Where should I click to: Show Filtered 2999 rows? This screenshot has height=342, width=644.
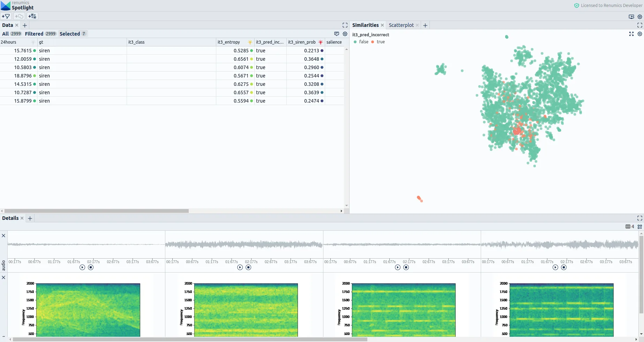(40, 34)
